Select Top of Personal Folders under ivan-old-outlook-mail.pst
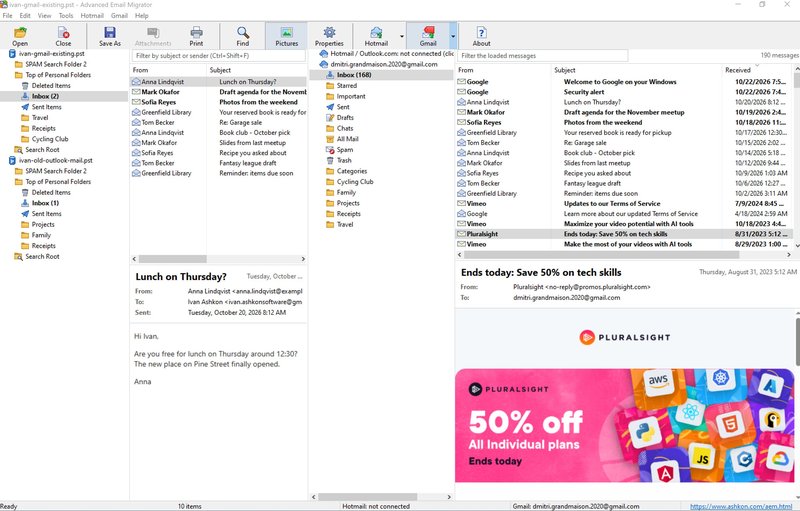Viewport: 800px width, 511px height. (58, 182)
